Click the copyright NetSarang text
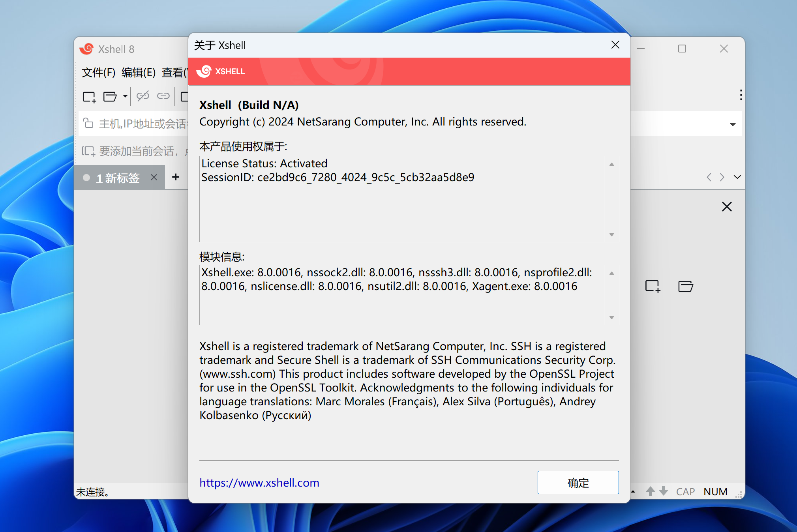Screen dimensions: 797x532 coord(363,122)
